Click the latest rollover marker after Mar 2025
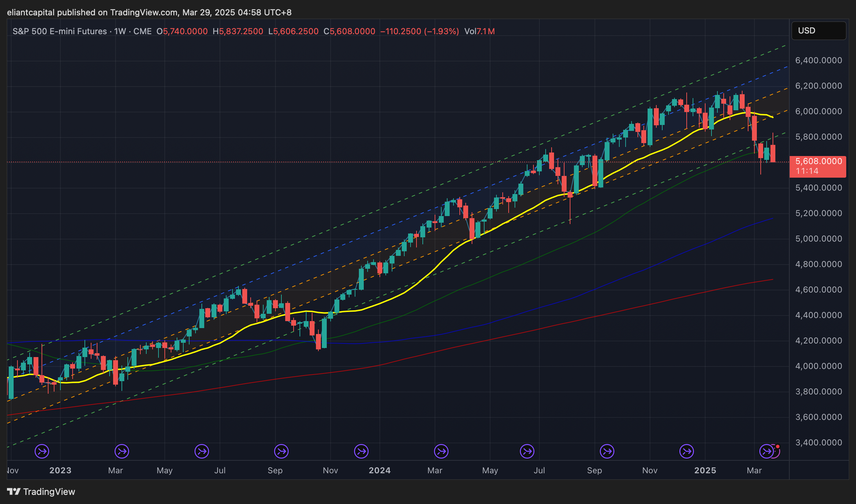This screenshot has height=504, width=856. point(766,451)
